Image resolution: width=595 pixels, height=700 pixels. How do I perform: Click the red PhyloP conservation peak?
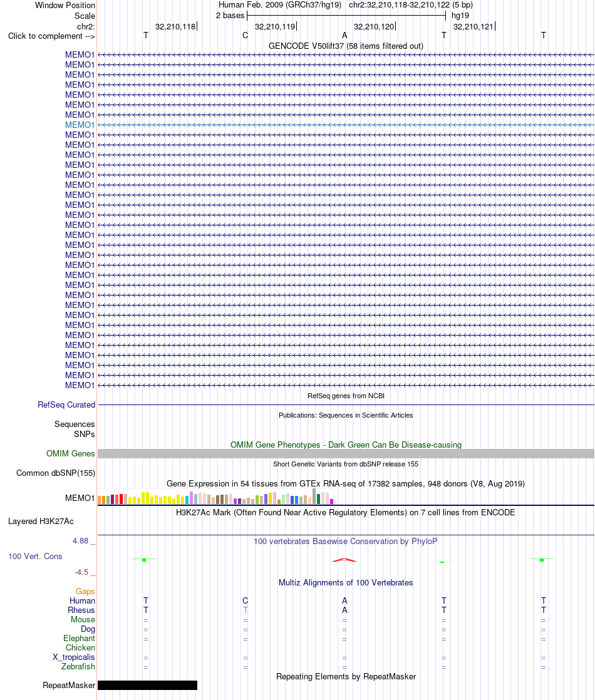point(344,560)
